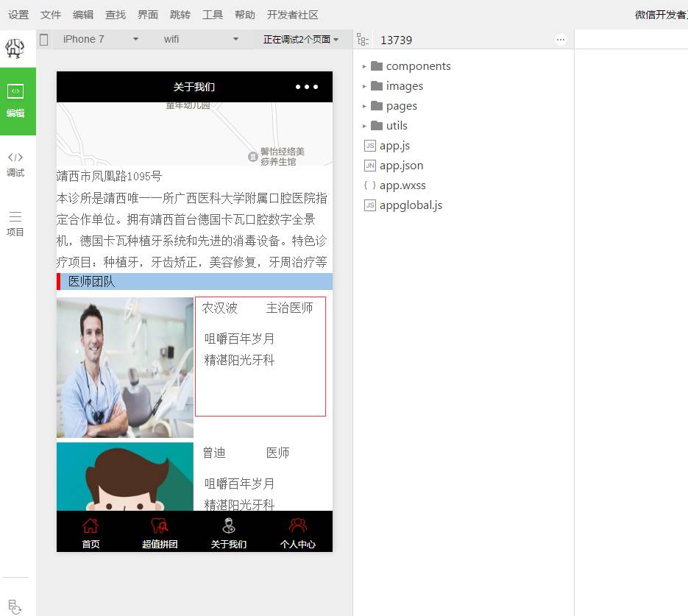Viewport: 688px width, 616px height.
Task: Click the file tree structure icon
Action: [x=363, y=40]
